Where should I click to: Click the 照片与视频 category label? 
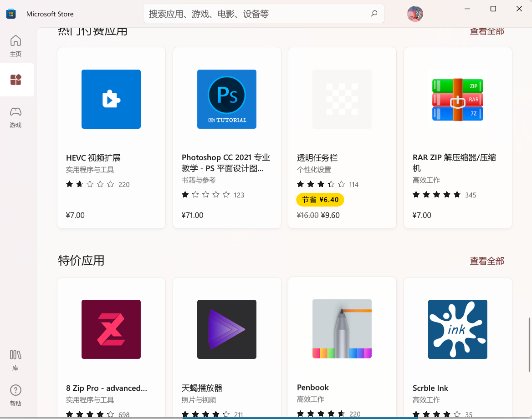pyautogui.click(x=199, y=400)
